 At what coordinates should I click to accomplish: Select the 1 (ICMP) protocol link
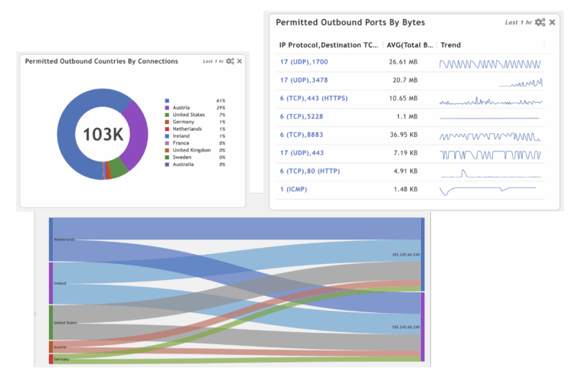(293, 189)
